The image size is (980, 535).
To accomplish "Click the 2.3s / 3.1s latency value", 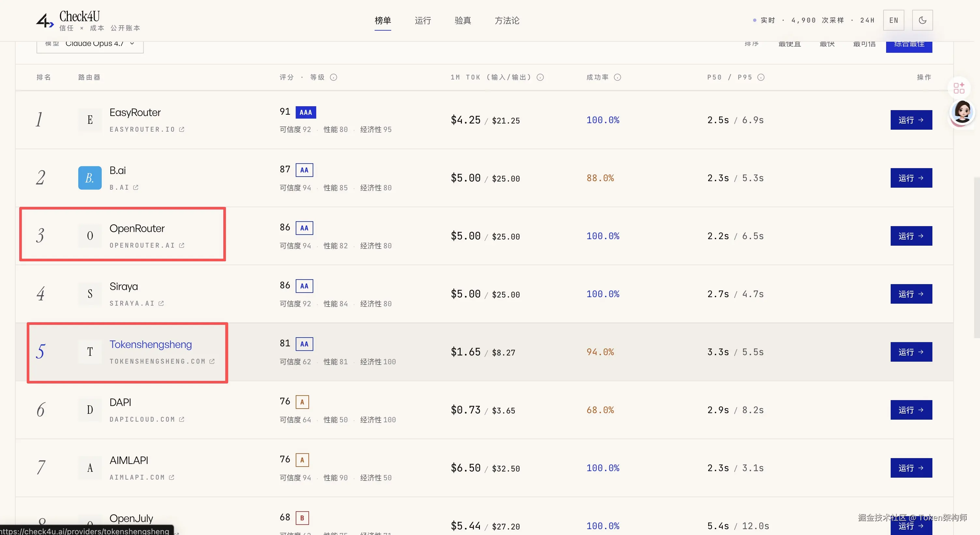I will [x=735, y=468].
